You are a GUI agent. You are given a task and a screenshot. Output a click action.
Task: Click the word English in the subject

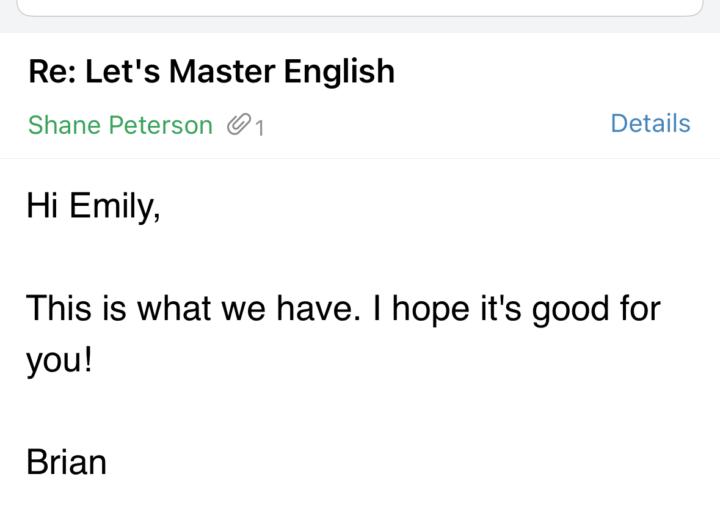click(x=339, y=72)
